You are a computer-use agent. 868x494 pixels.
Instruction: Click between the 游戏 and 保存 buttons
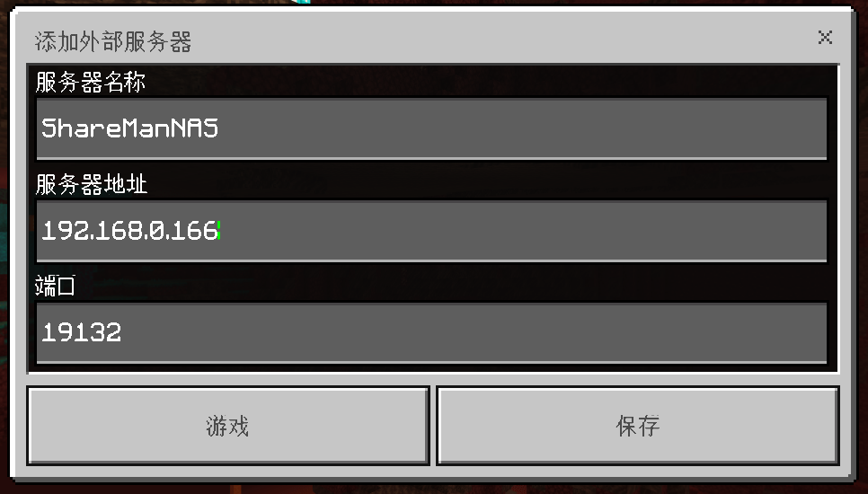pos(433,426)
